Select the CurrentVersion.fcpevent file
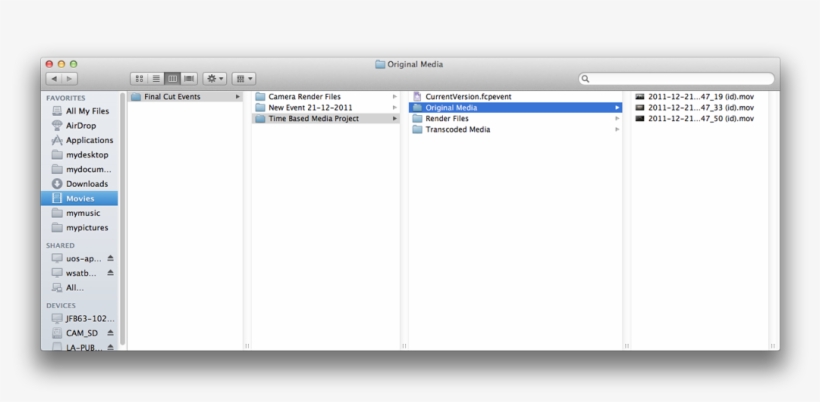The image size is (820, 402). coord(516,97)
